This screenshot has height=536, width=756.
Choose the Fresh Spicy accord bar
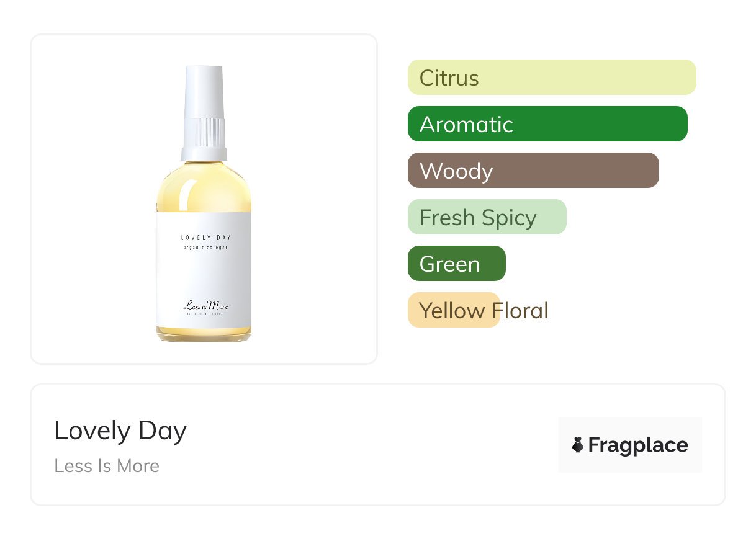coord(487,217)
